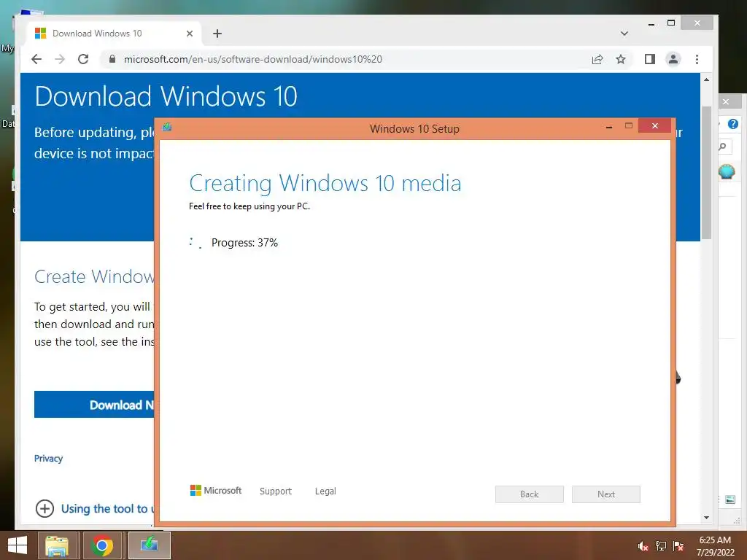
Task: Open Chrome profile avatar
Action: [x=673, y=59]
